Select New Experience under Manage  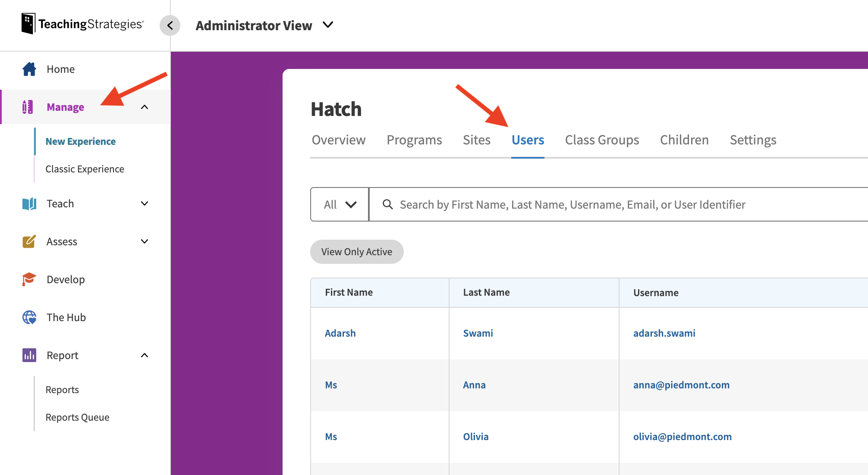coord(81,141)
